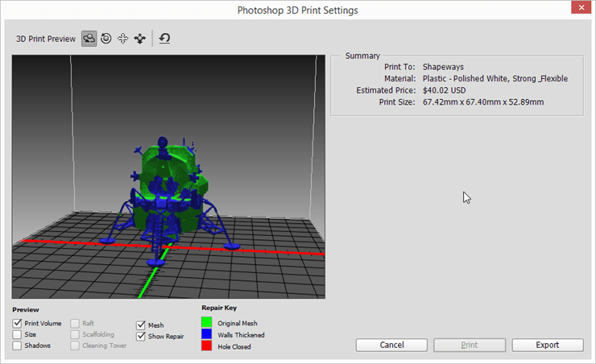The width and height of the screenshot is (596, 364).
Task: Click the estimated price $40.02 USD
Action: click(x=444, y=90)
